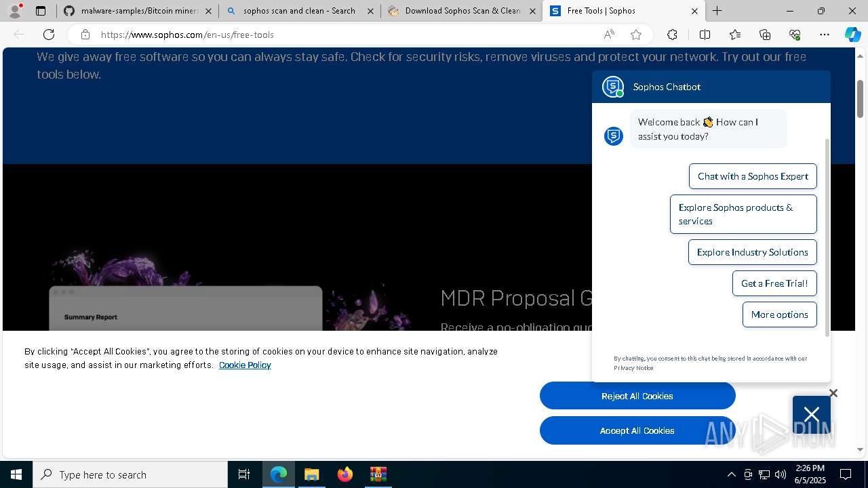Open Edge Settings and more menu

pyautogui.click(x=825, y=35)
